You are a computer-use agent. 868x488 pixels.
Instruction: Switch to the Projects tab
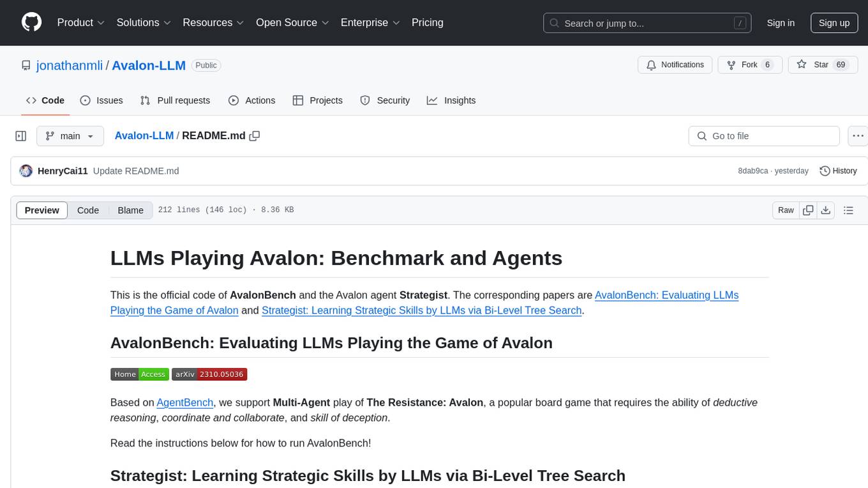tap(318, 100)
